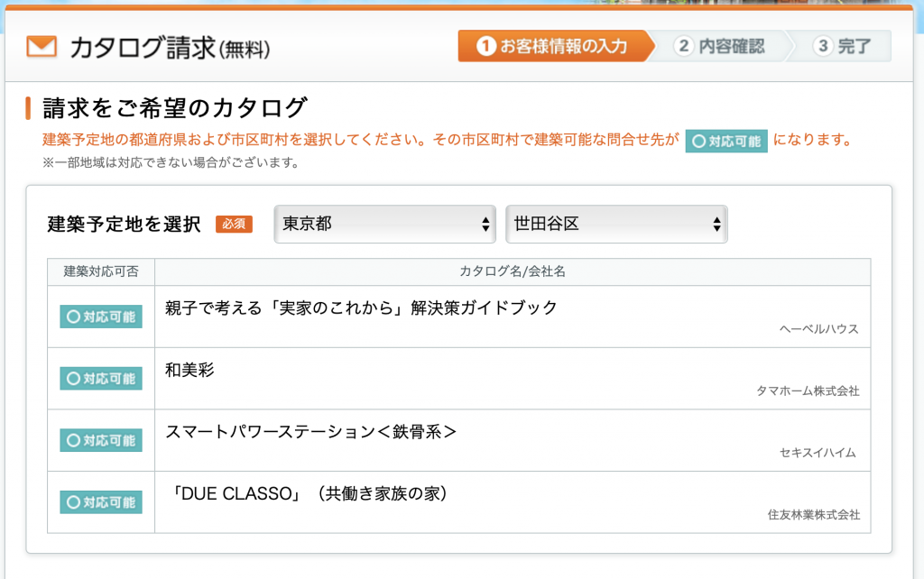The height and width of the screenshot is (579, 924).
Task: Click 対応可能 badge for 住友林業 row
Action: point(101,502)
